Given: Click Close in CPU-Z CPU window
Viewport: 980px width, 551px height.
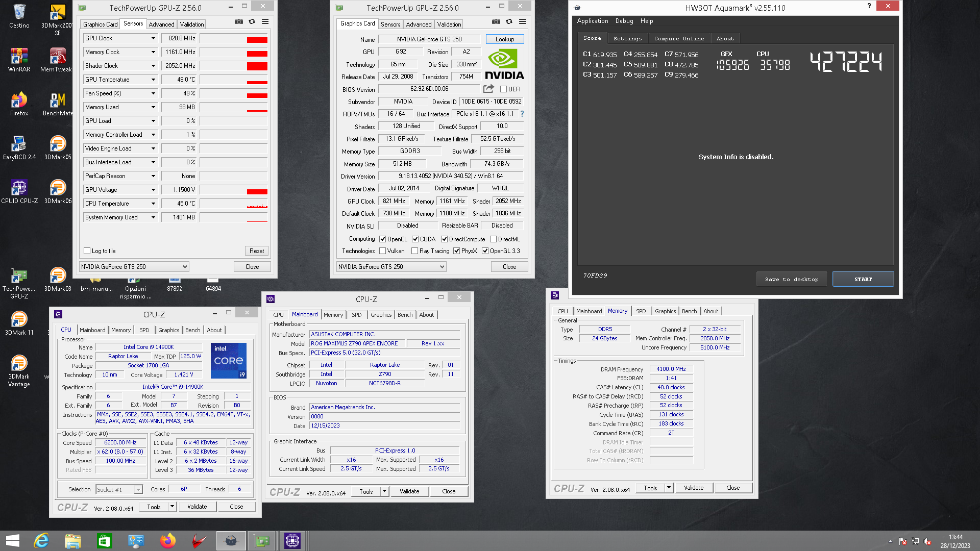Looking at the screenshot, I should [236, 507].
